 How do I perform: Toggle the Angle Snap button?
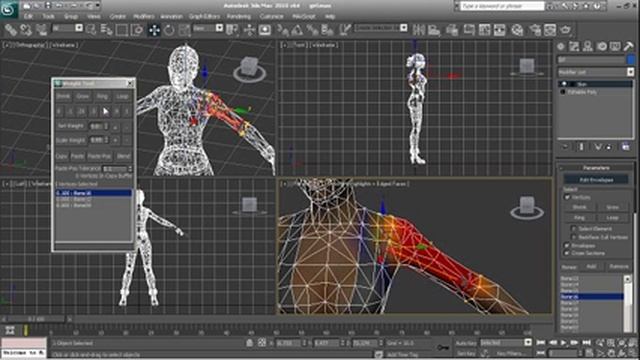pos(297,29)
